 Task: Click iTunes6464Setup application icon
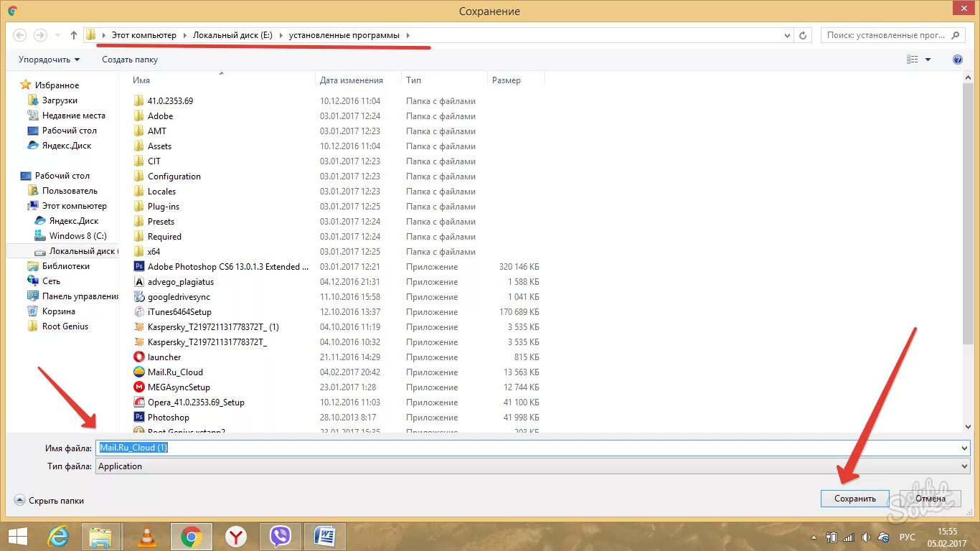click(139, 311)
